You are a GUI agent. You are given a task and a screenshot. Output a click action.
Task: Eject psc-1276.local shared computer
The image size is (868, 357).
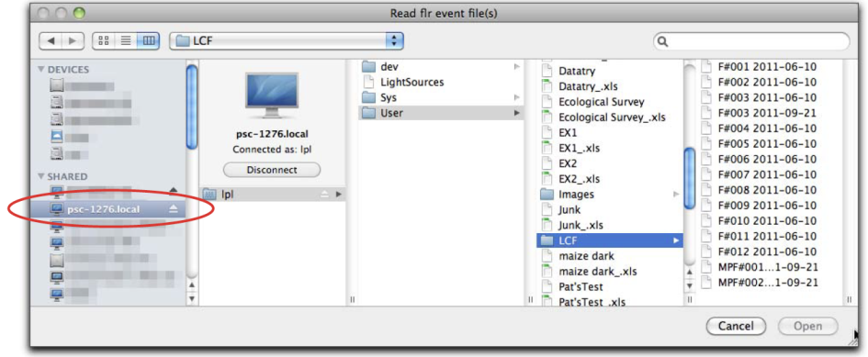pos(174,208)
